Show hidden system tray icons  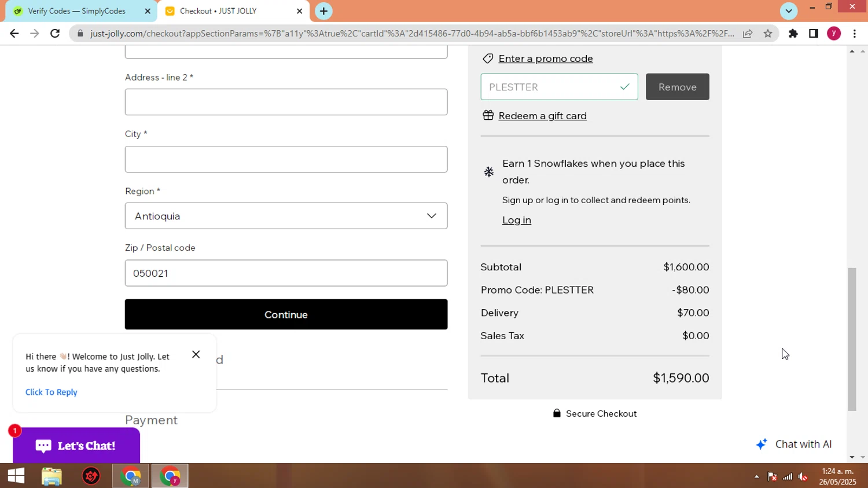point(756,476)
